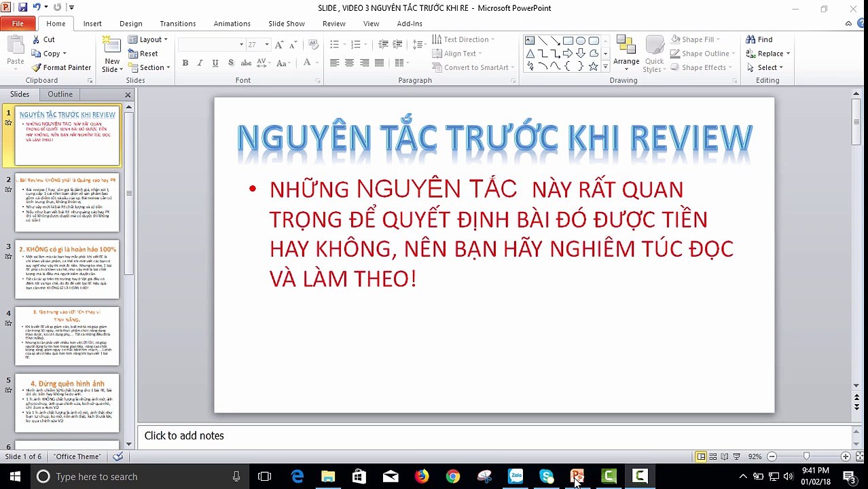
Task: Decrease the list indent level
Action: click(383, 44)
